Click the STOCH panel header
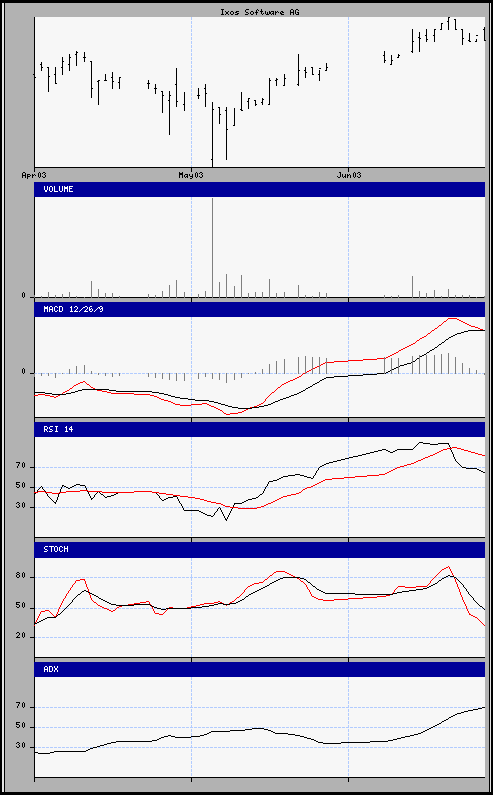Screen dimensions: 493x795 (x=260, y=550)
